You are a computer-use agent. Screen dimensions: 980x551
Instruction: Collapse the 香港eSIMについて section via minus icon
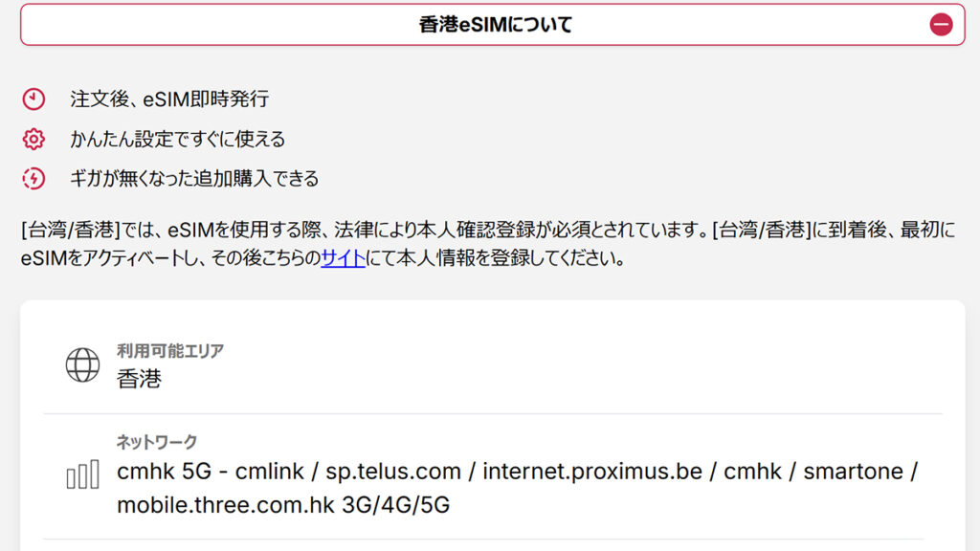tap(941, 25)
